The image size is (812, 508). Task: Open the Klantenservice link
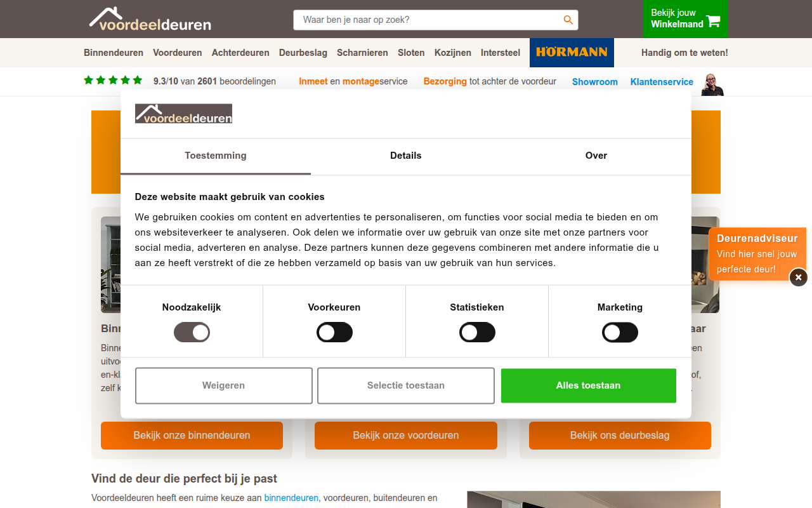[662, 82]
